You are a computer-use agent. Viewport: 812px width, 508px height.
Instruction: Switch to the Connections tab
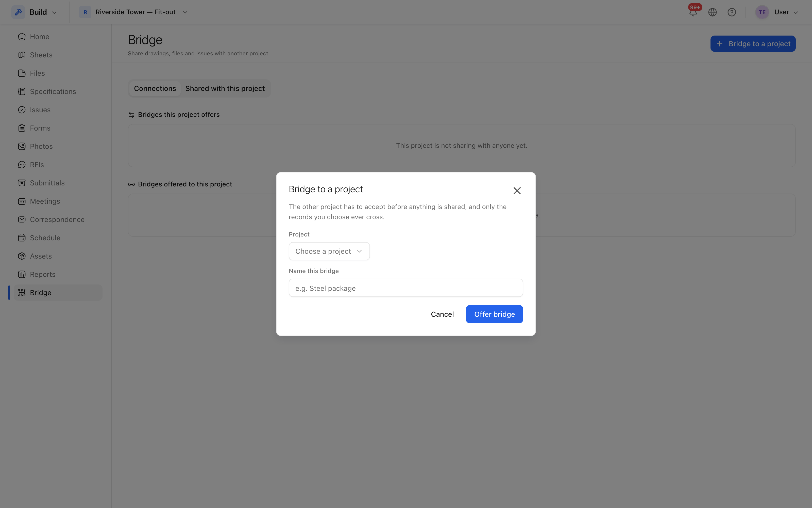pyautogui.click(x=155, y=88)
